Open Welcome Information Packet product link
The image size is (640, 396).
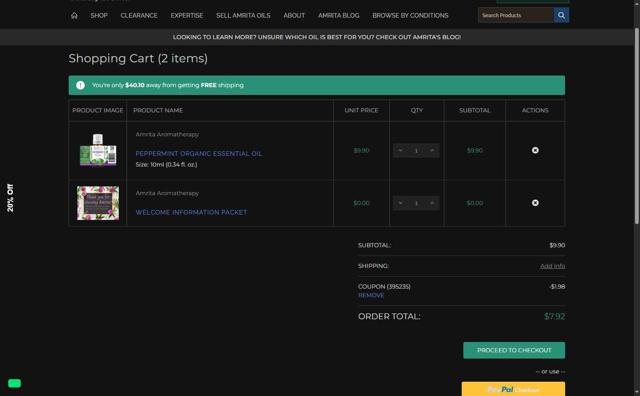[191, 212]
